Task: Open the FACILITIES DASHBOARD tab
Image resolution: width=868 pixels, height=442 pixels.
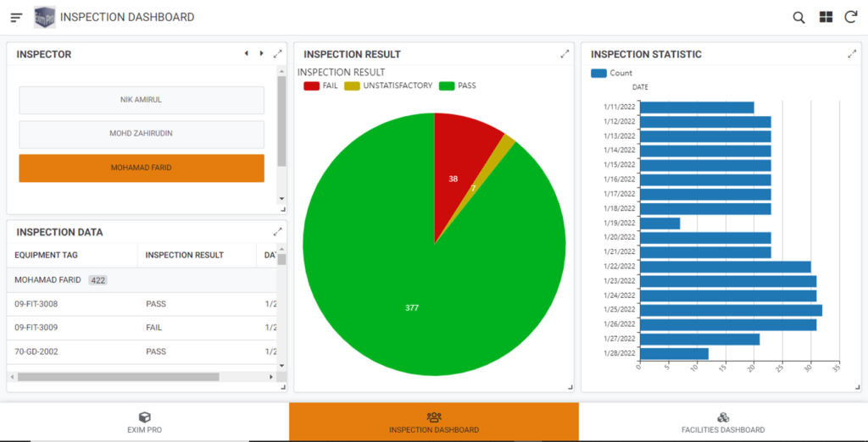Action: (723, 423)
